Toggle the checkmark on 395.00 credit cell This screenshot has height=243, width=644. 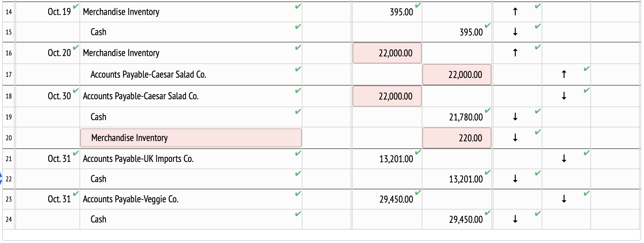[x=487, y=25]
